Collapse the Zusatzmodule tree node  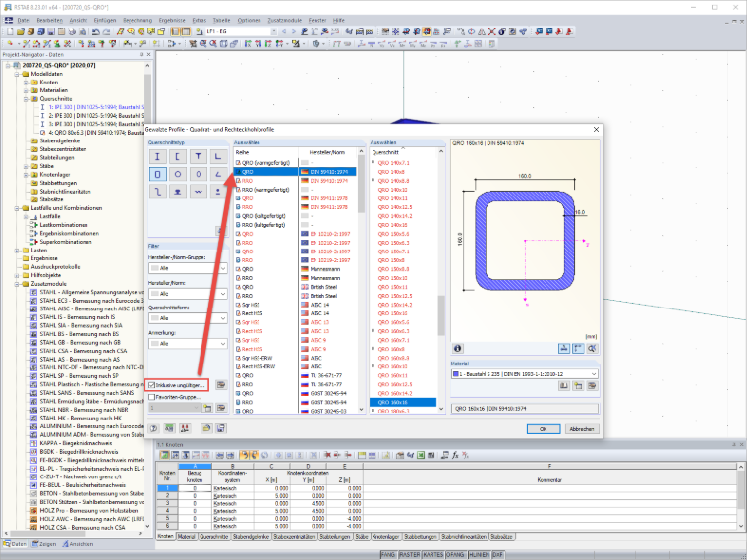click(17, 284)
